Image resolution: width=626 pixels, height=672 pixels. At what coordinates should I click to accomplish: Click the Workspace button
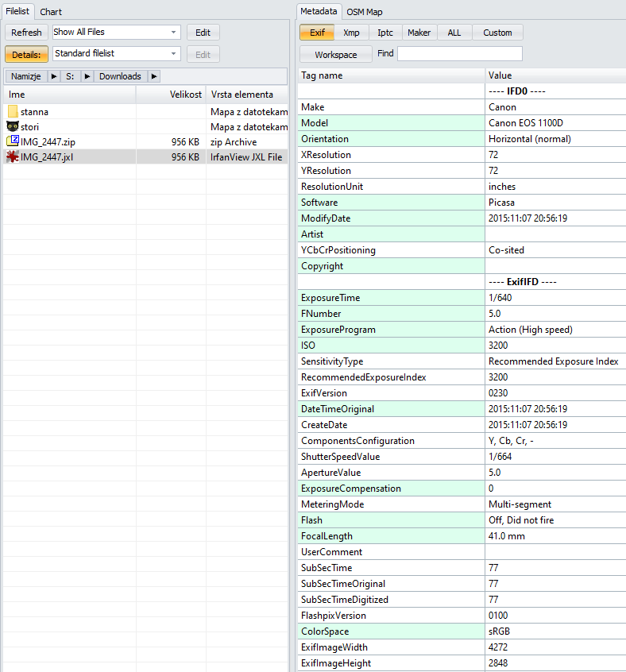[x=335, y=54]
